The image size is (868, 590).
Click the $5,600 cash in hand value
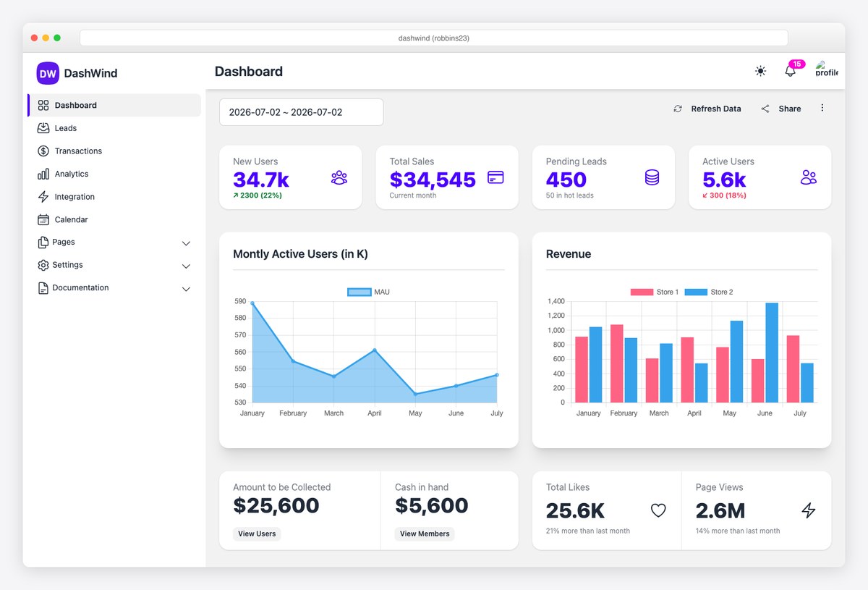pyautogui.click(x=432, y=505)
